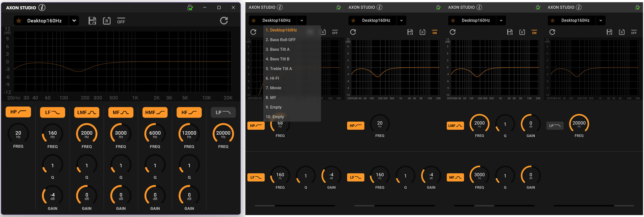Enable the gray LP button in the LP band panel
The height and width of the screenshot is (217, 644).
[x=555, y=126]
